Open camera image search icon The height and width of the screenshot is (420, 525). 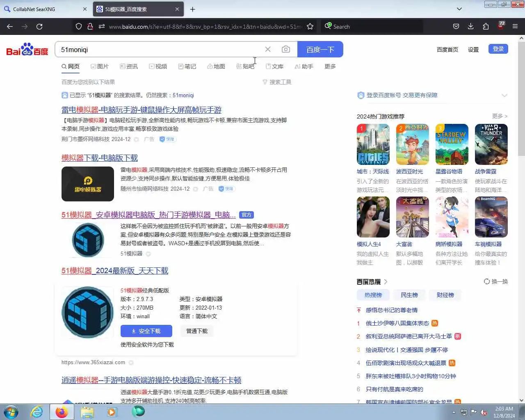(x=286, y=49)
